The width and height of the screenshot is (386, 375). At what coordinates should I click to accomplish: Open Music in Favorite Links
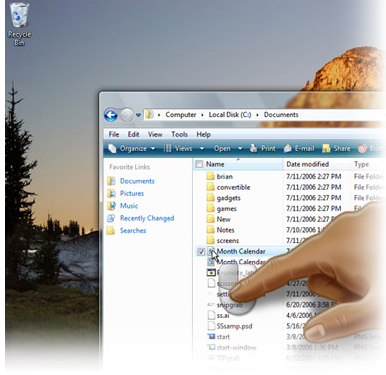(129, 206)
